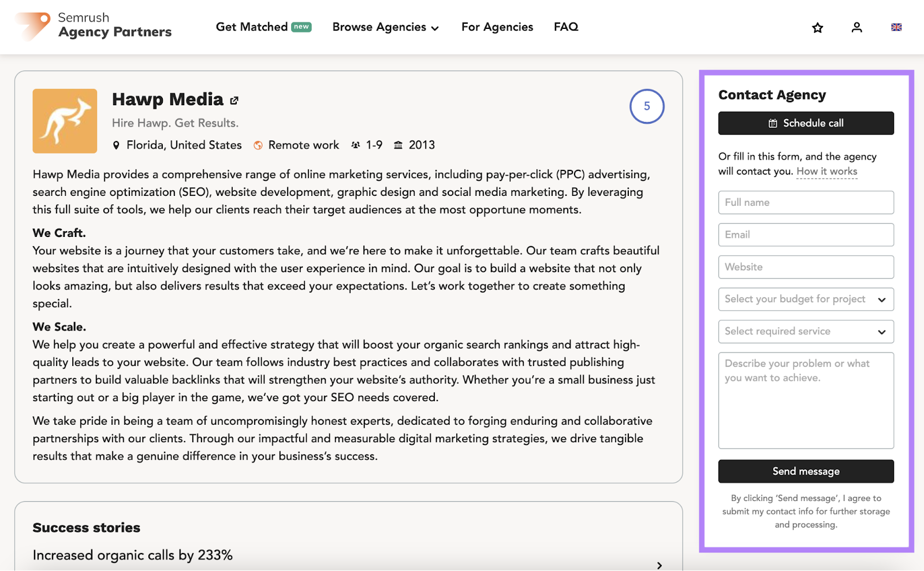Click the location pin icon by Florida
This screenshot has height=571, width=924.
pyautogui.click(x=116, y=145)
